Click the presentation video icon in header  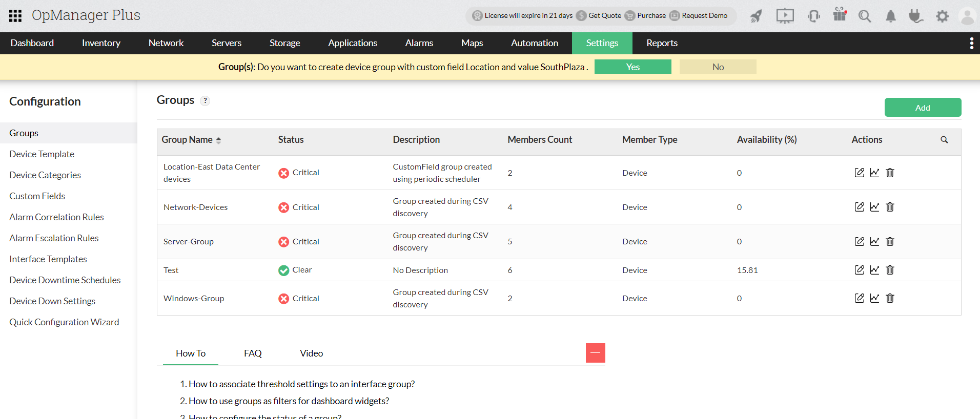785,16
